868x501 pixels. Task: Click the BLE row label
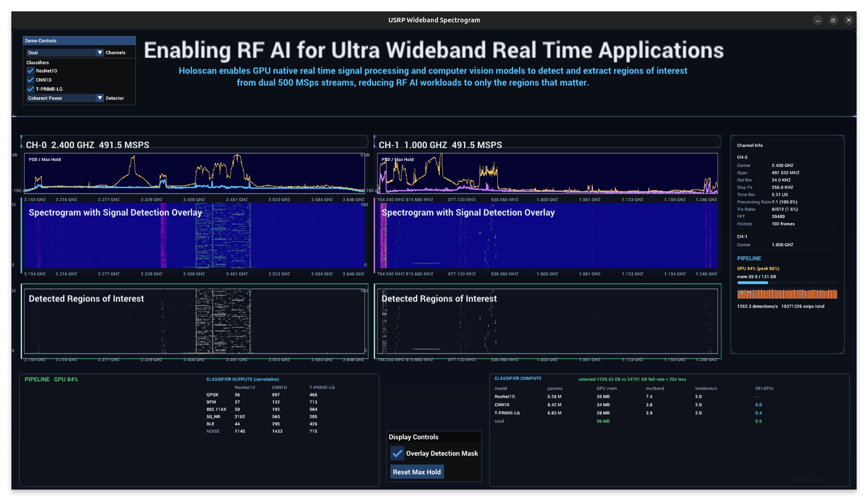point(210,424)
